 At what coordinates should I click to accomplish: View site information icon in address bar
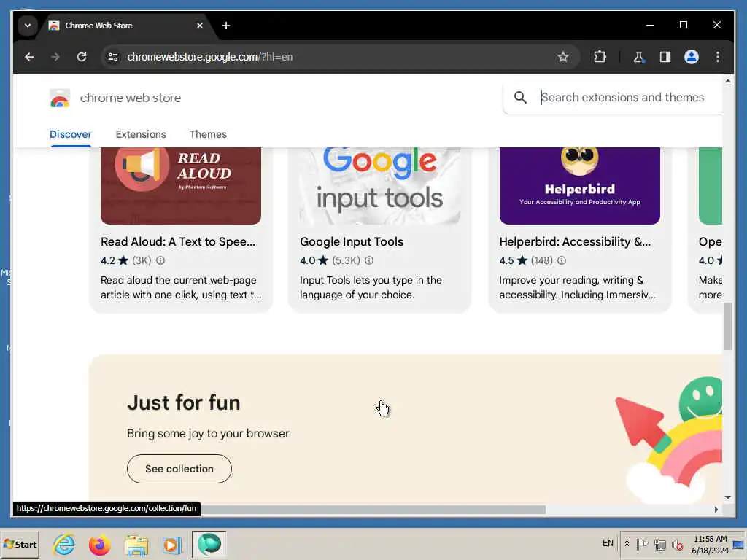113,57
